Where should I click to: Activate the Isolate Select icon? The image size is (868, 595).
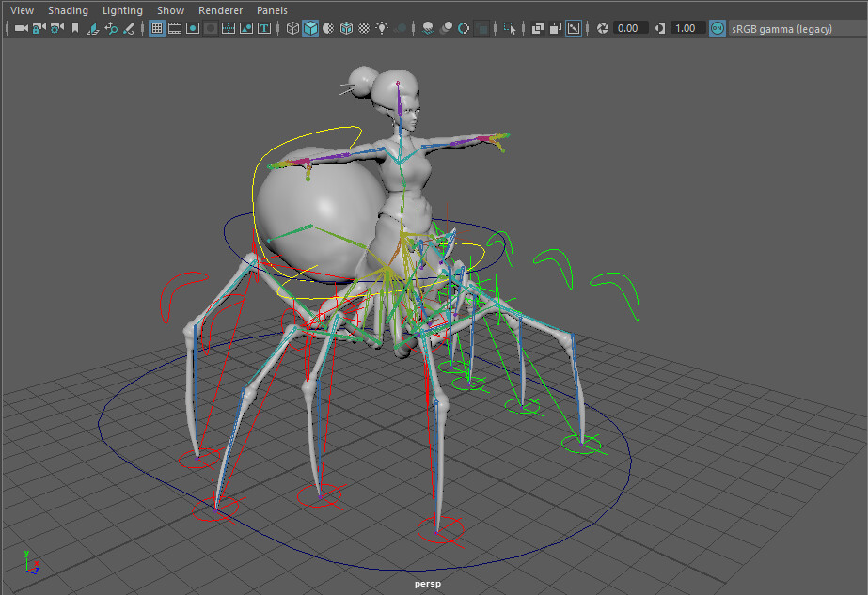point(537,28)
